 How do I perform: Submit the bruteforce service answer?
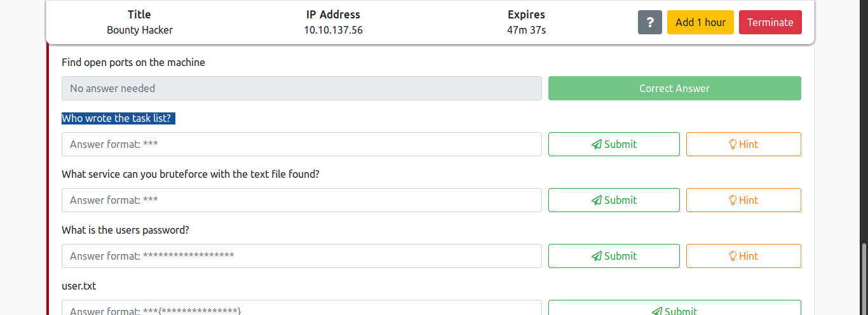click(614, 200)
